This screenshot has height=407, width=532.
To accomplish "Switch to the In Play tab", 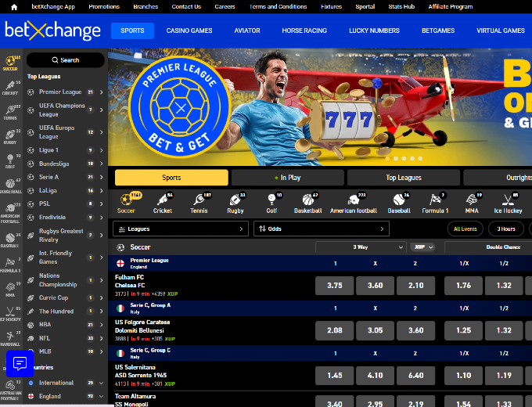I will click(288, 178).
